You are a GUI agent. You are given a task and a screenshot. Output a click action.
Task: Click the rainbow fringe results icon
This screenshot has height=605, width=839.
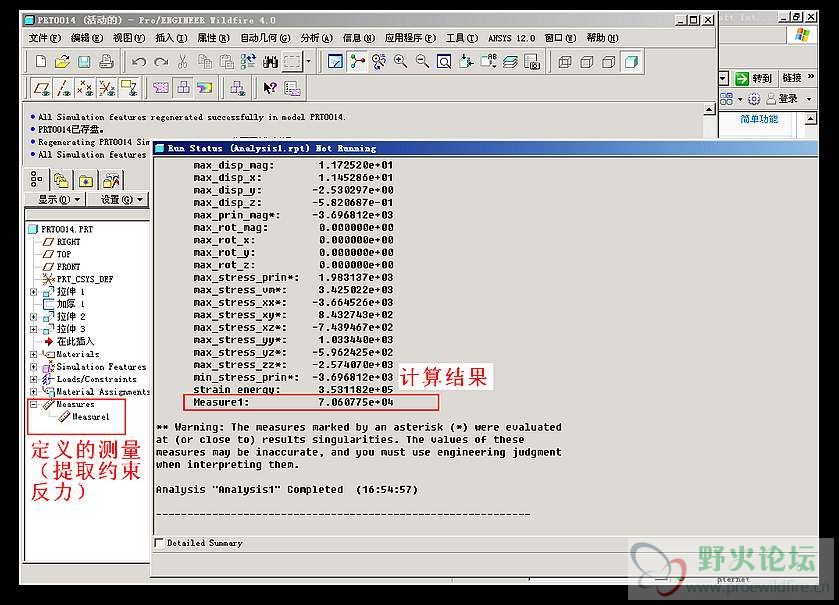pyautogui.click(x=205, y=88)
